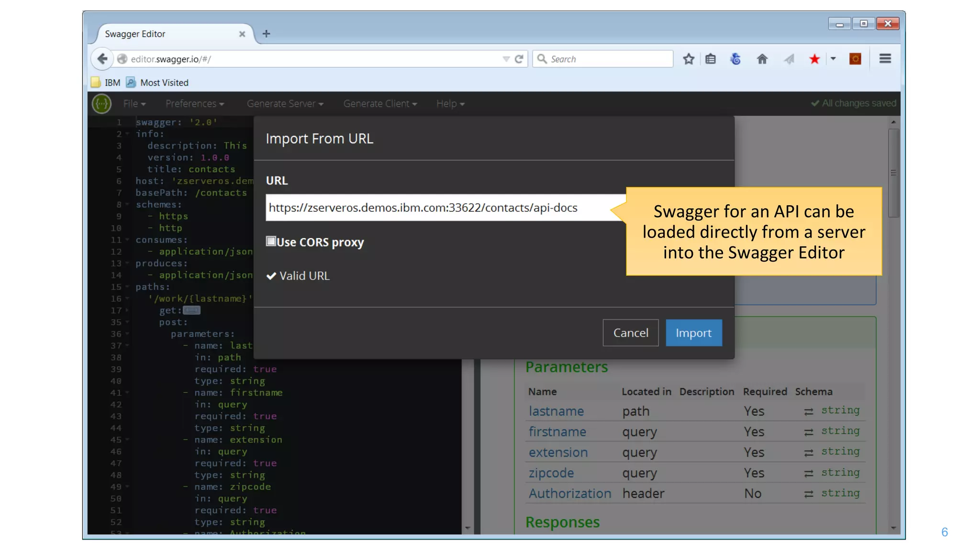Click the browser back arrow button
This screenshot has width=980, height=551.
click(102, 59)
